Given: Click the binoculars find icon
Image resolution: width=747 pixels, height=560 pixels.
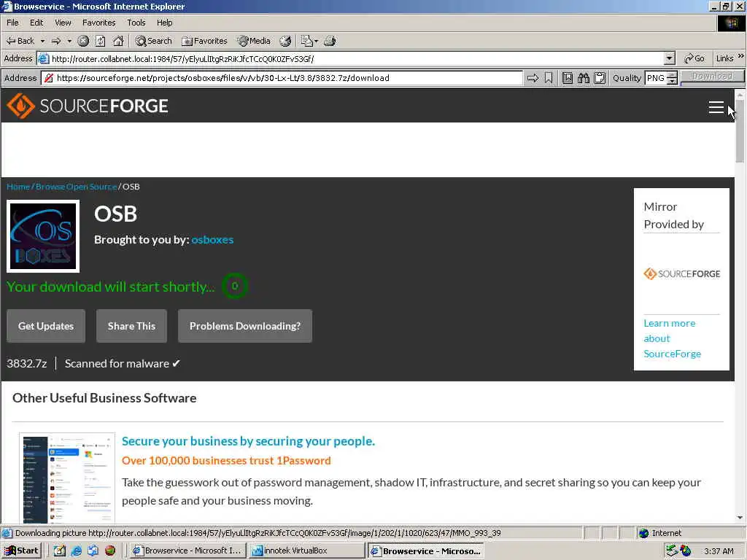Looking at the screenshot, I should [x=584, y=77].
